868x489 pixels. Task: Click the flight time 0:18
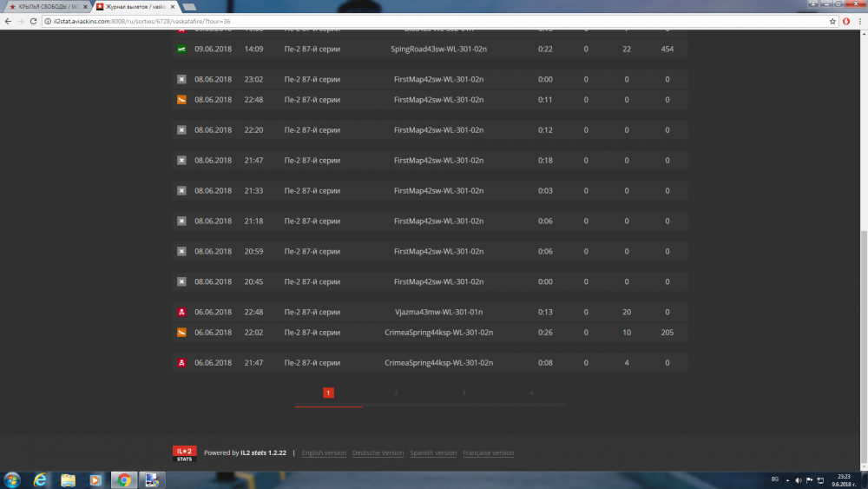click(545, 160)
